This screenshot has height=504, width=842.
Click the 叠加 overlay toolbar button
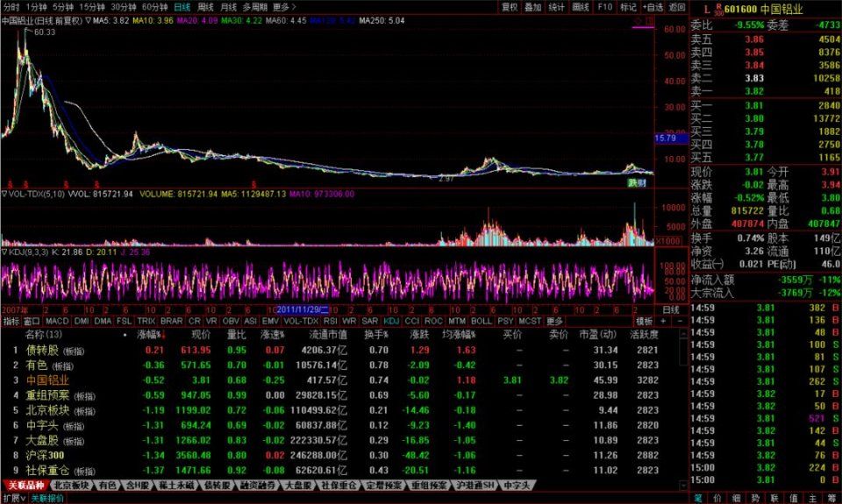click(533, 6)
